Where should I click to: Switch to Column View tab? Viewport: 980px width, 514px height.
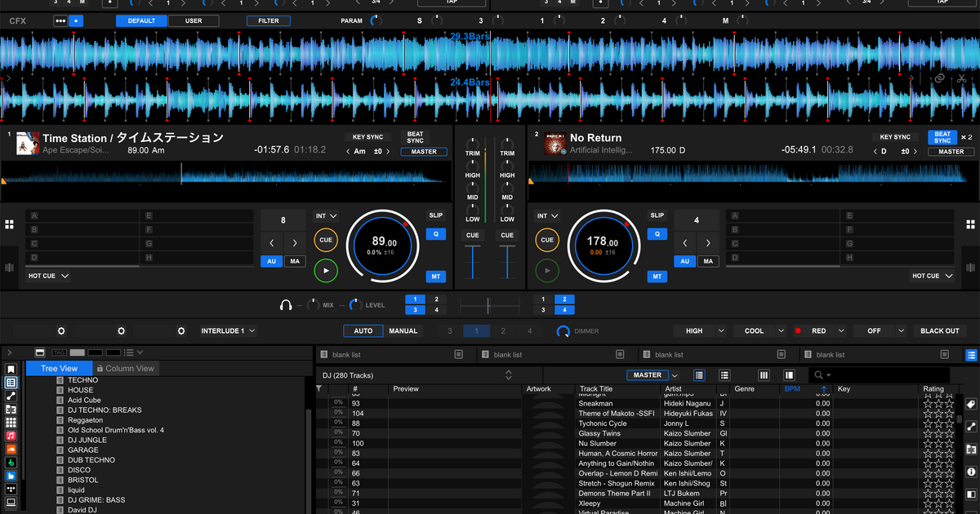coord(127,368)
